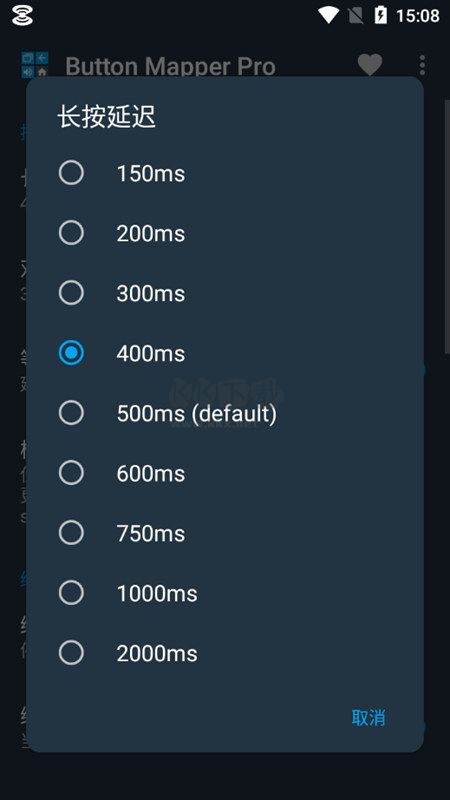Tap the 15:08 clock in status bar
The image size is (450, 800).
point(418,16)
